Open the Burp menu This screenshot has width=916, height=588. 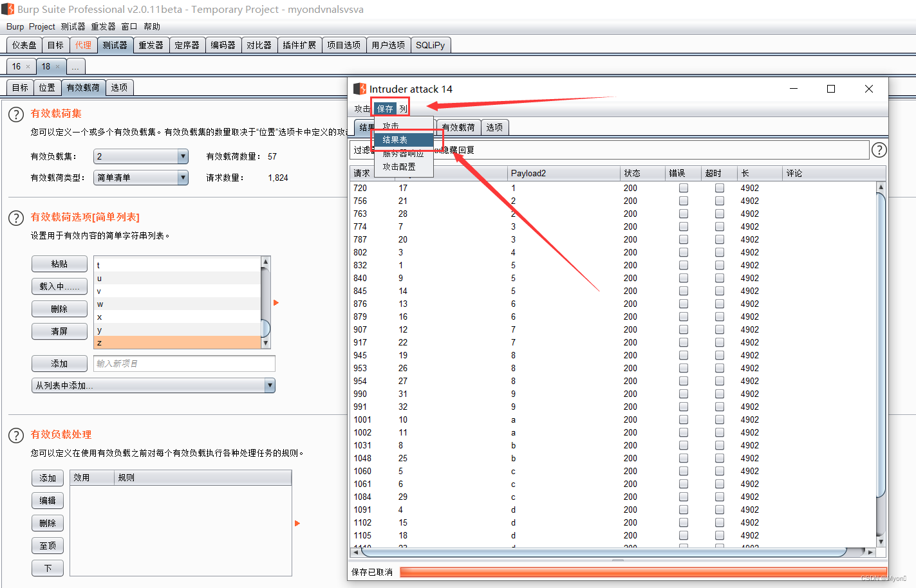click(x=15, y=26)
